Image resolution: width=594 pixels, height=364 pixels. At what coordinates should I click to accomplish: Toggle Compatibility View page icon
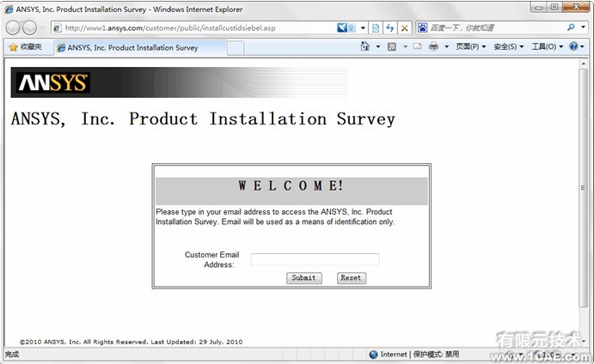[x=376, y=28]
